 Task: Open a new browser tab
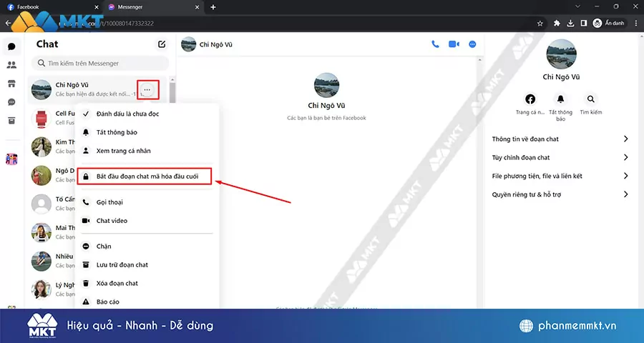213,7
